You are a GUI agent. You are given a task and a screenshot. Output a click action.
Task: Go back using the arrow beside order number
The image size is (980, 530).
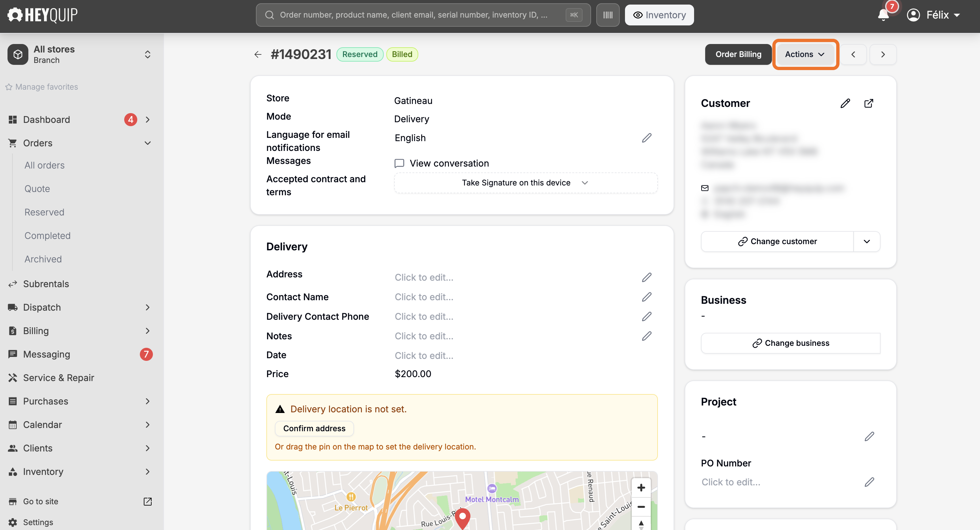point(258,54)
